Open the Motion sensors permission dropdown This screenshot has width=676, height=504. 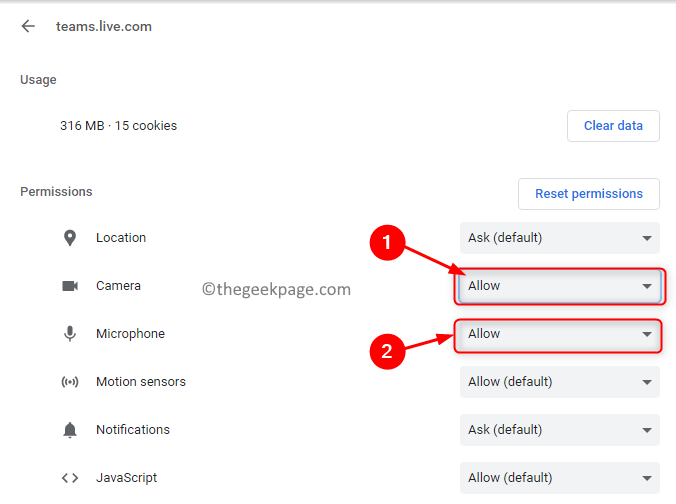560,382
